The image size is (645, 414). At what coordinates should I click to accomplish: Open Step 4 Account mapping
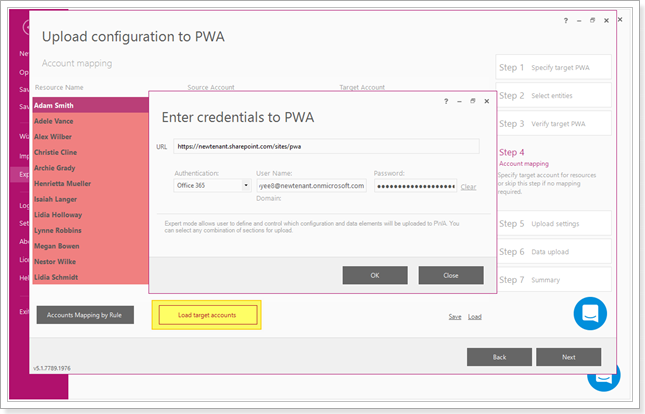coord(524,158)
